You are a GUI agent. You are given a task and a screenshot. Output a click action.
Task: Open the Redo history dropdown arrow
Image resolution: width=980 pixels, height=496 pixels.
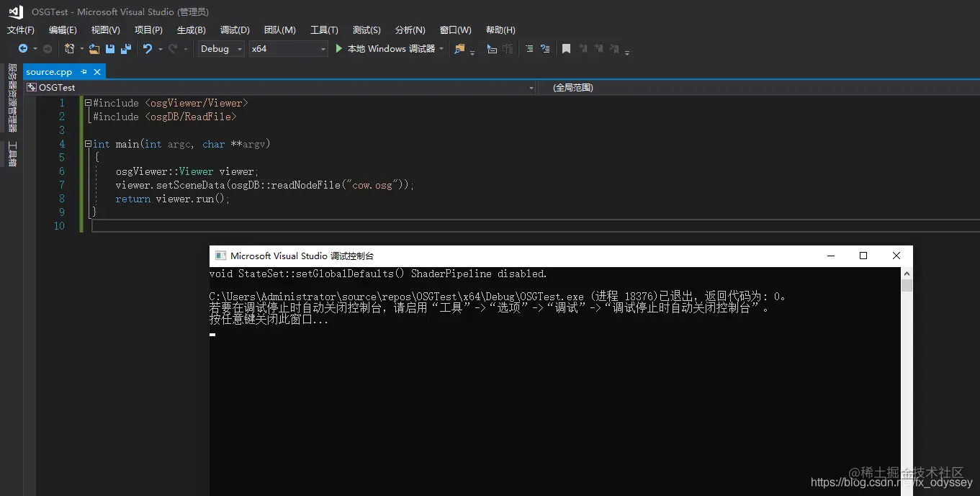(x=185, y=49)
